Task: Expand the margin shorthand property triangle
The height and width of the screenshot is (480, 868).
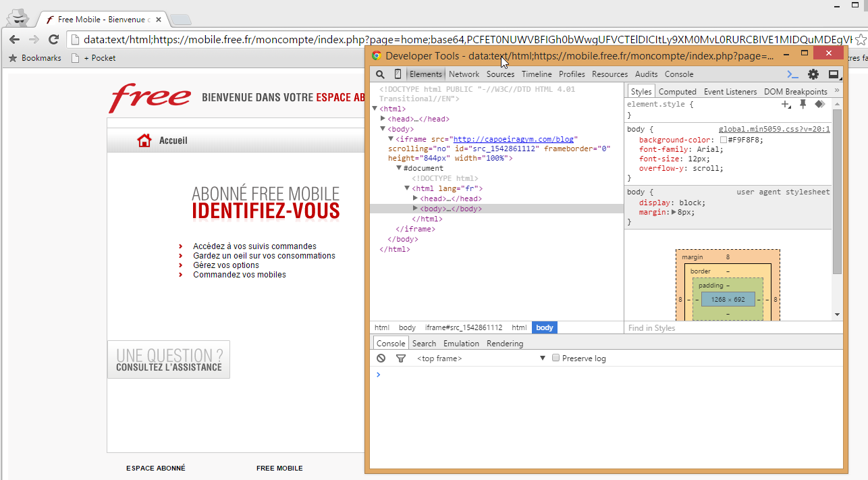Action: [674, 212]
